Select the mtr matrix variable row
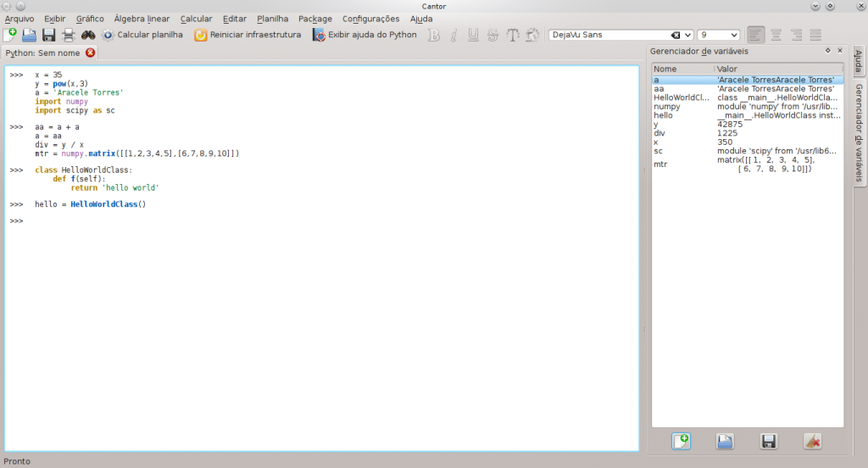This screenshot has height=468, width=868. click(748, 164)
